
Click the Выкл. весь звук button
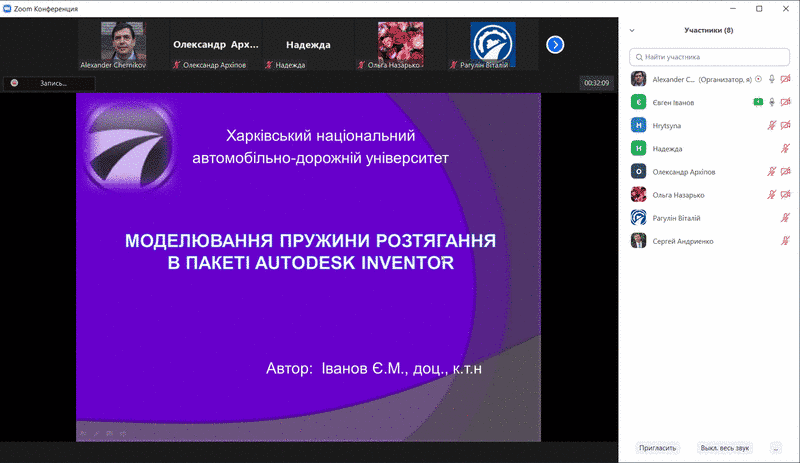point(724,448)
